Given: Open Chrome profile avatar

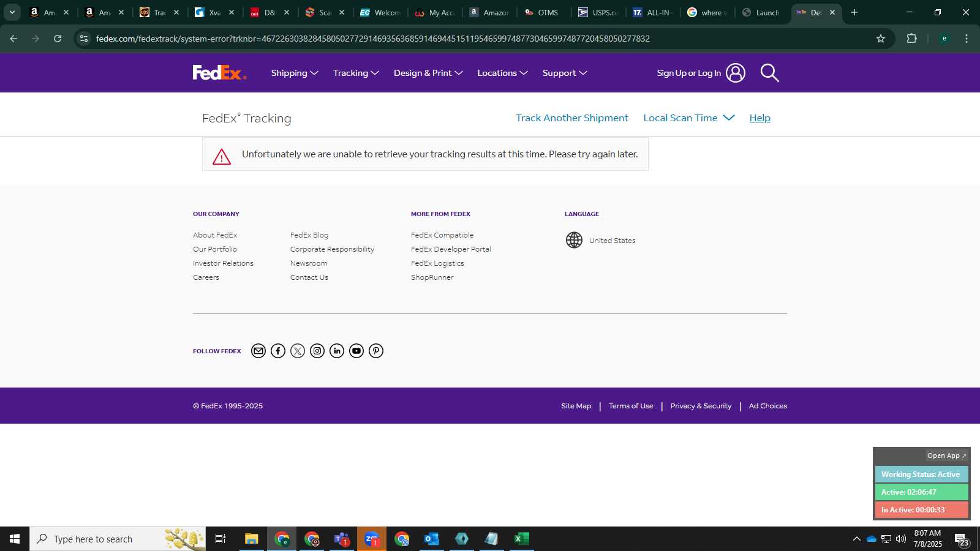Looking at the screenshot, I should pos(944,39).
